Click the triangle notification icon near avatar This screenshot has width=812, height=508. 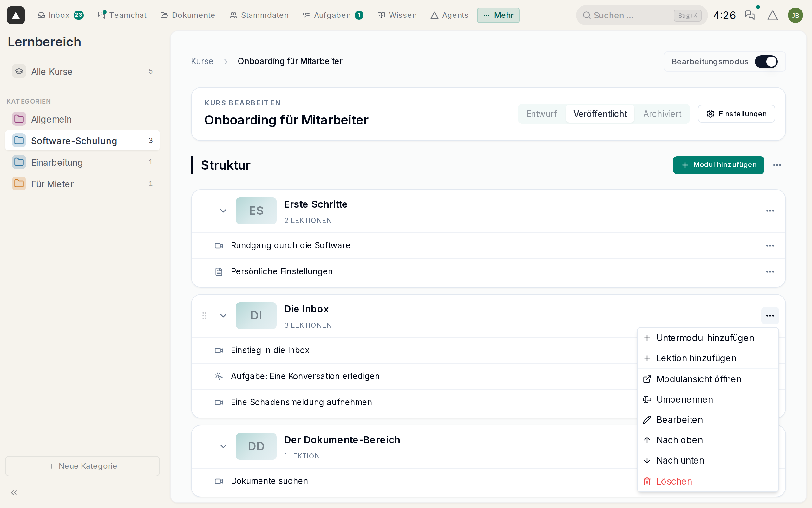(x=772, y=15)
